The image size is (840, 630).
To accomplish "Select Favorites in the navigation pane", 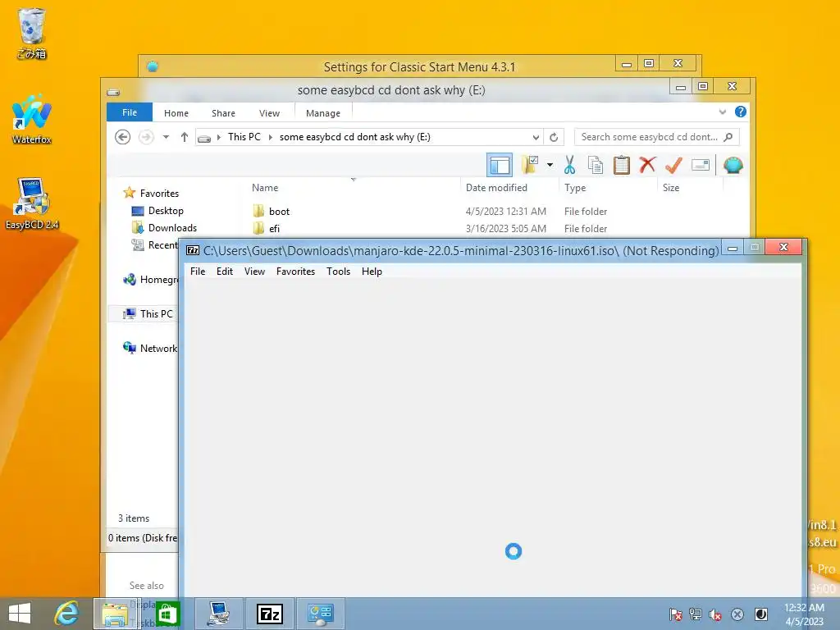I will tap(159, 194).
